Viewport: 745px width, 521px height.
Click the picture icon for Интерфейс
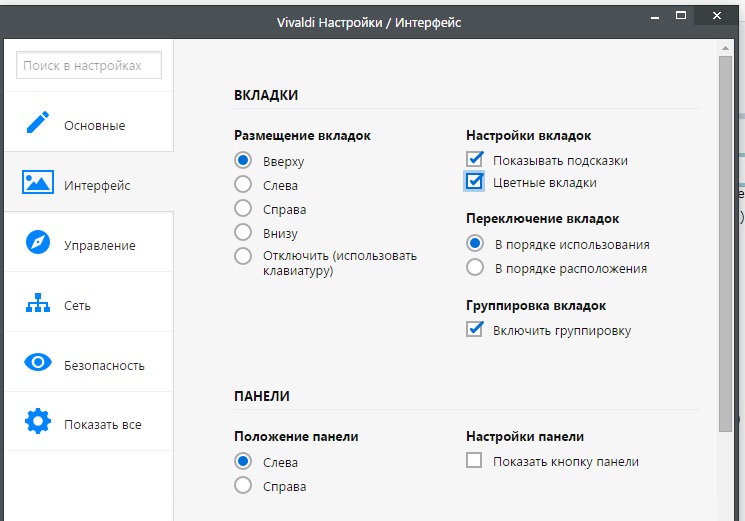click(38, 182)
